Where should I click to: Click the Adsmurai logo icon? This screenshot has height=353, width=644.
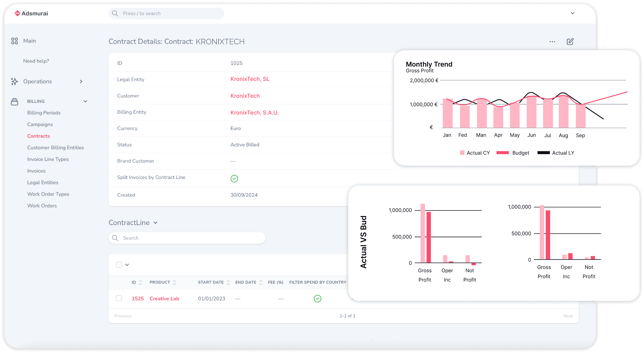(17, 13)
